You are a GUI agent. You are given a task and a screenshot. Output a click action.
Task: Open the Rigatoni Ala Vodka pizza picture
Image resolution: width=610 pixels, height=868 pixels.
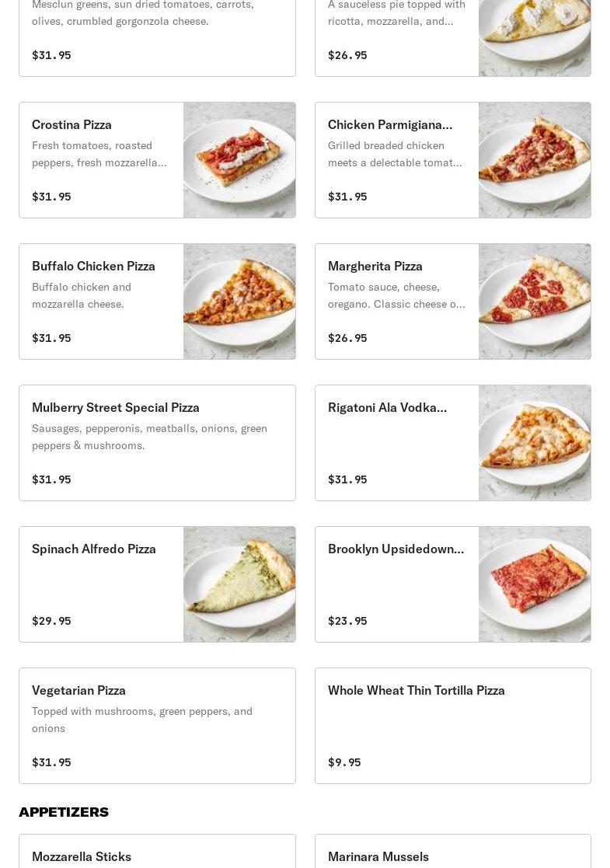coord(535,443)
